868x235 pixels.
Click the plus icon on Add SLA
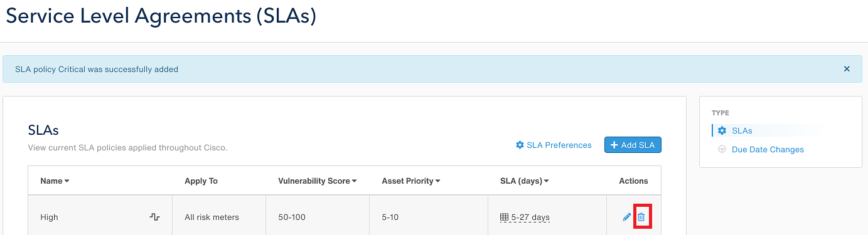614,145
